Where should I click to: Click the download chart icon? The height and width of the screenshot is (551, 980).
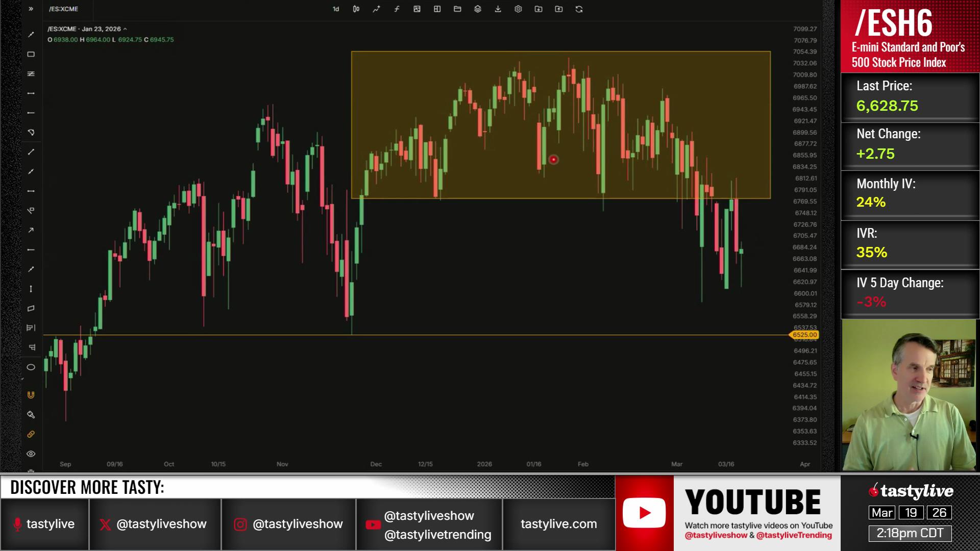click(498, 9)
